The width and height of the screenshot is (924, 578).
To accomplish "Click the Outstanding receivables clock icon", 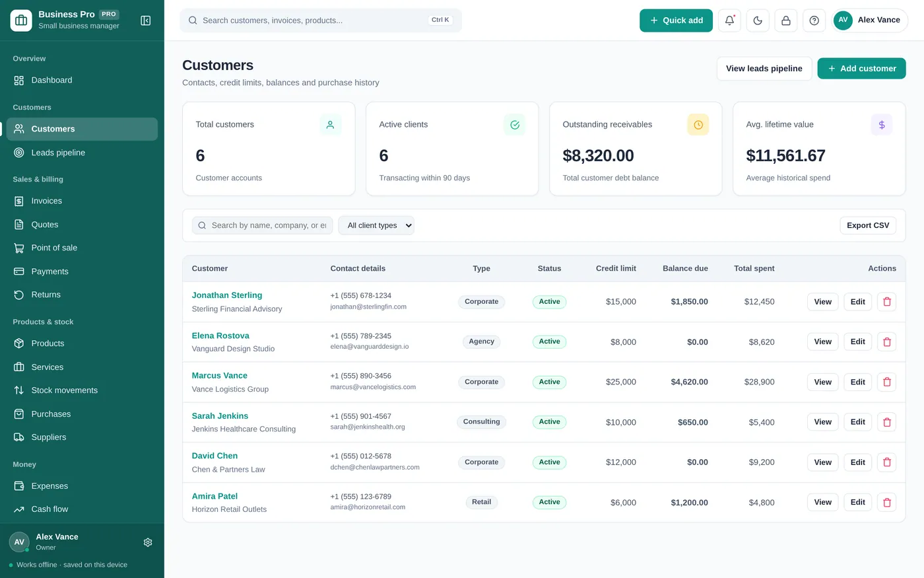I will tap(698, 125).
